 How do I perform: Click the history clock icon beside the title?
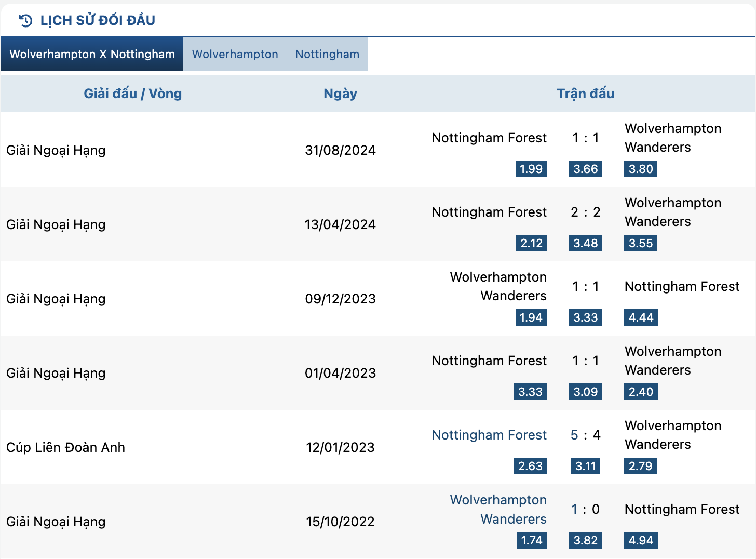coord(25,20)
